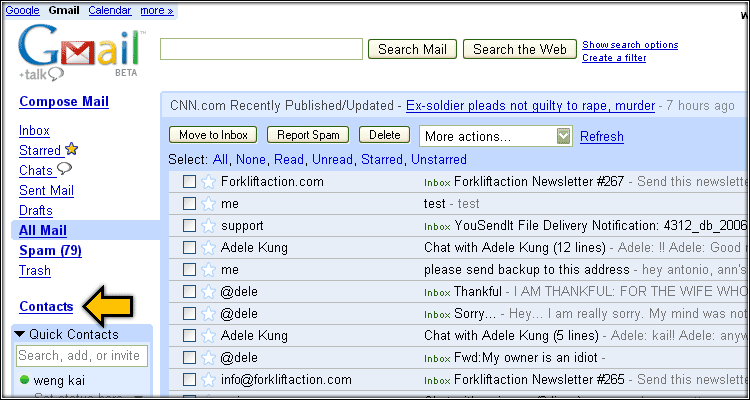Click the yellow star icon beside Starred
Image resolution: width=750 pixels, height=400 pixels.
(71, 149)
